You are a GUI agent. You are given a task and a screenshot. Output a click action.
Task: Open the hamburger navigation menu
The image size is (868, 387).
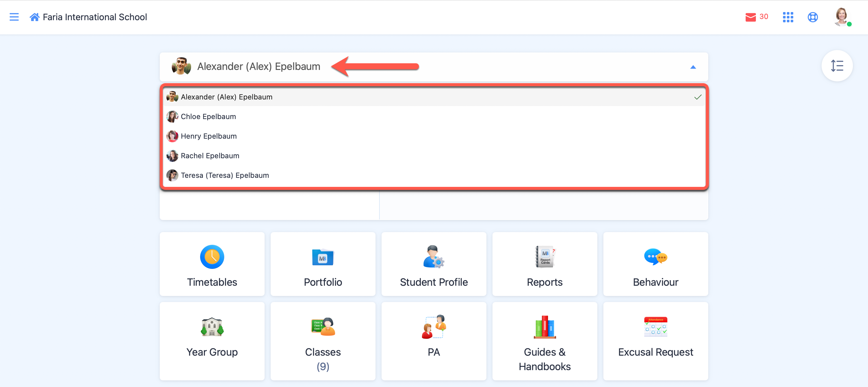pos(14,17)
